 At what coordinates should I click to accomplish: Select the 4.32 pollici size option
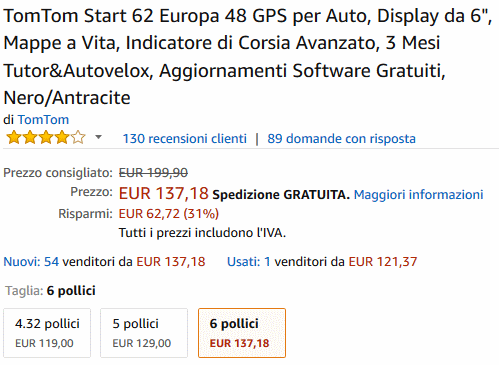click(x=47, y=333)
